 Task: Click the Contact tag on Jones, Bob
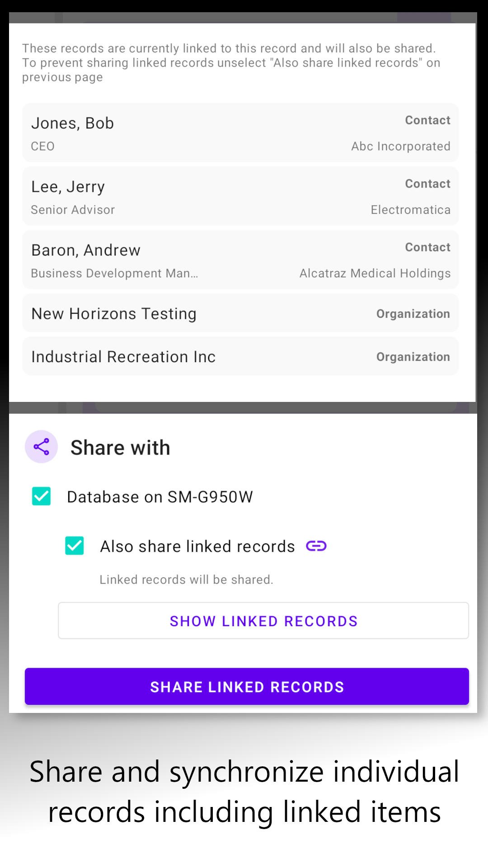[x=427, y=120]
